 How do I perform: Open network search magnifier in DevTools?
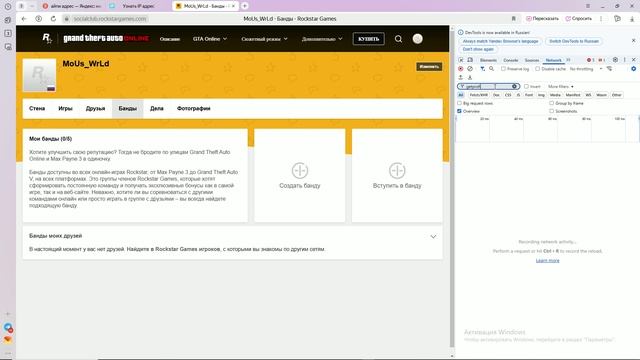point(491,69)
